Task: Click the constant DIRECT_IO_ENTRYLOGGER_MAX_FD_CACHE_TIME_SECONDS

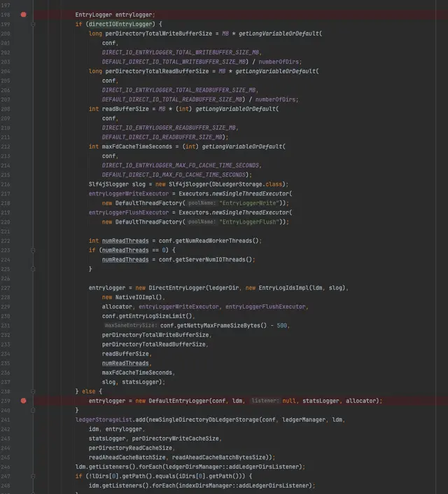Action: (x=181, y=165)
